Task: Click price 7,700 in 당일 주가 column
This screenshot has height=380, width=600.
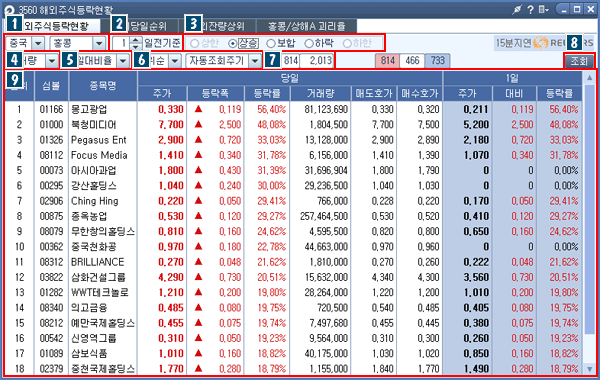Action: pos(171,125)
